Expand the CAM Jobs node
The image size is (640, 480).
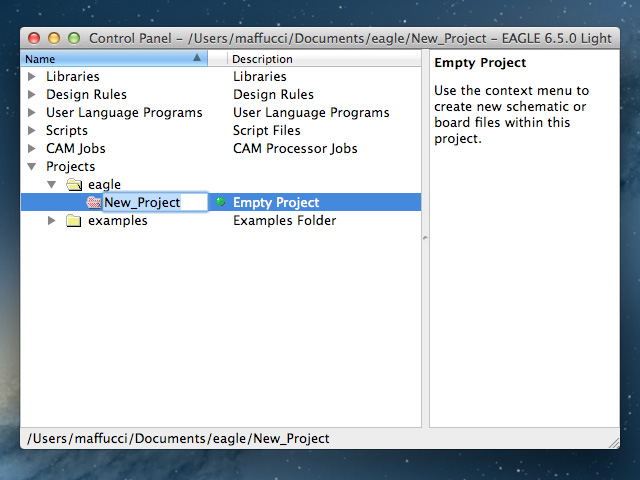(32, 149)
